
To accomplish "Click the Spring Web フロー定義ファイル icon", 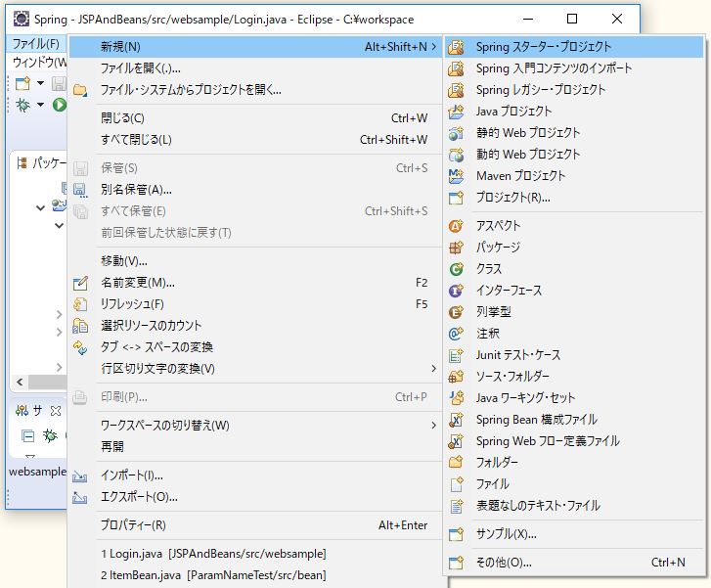I will (456, 441).
